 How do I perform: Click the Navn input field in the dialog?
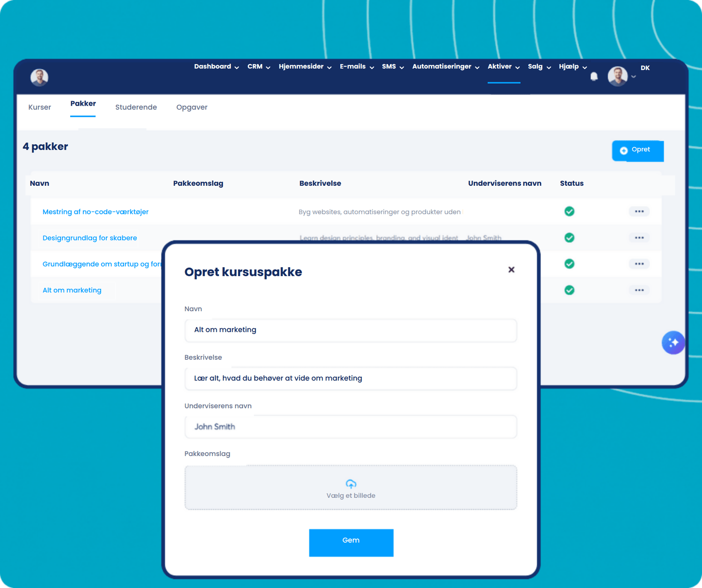point(351,330)
